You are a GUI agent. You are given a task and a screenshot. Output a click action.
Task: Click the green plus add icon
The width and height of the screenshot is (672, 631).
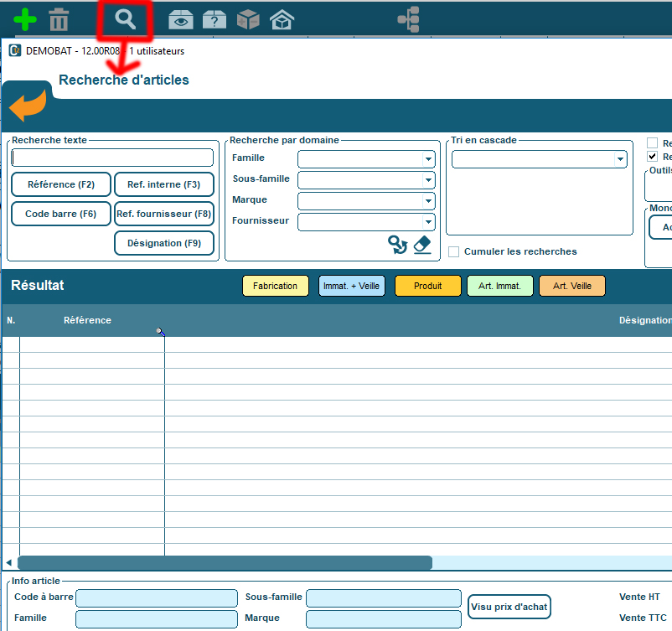coord(25,19)
